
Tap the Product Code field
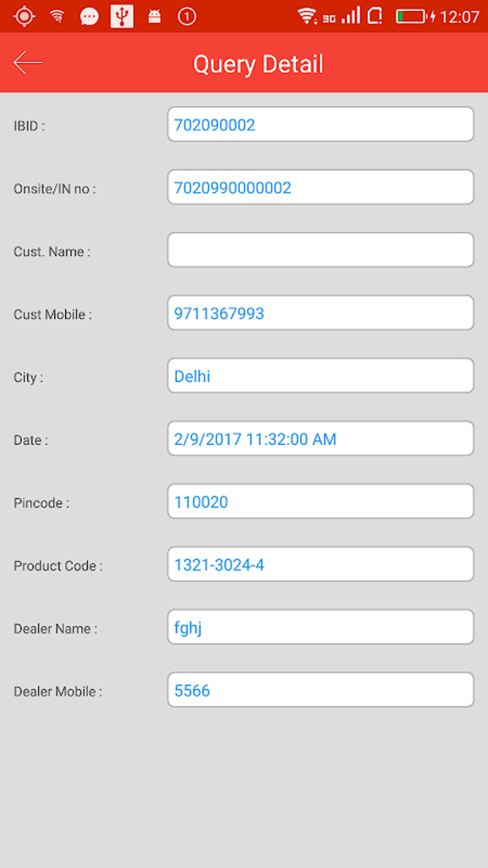click(x=320, y=564)
